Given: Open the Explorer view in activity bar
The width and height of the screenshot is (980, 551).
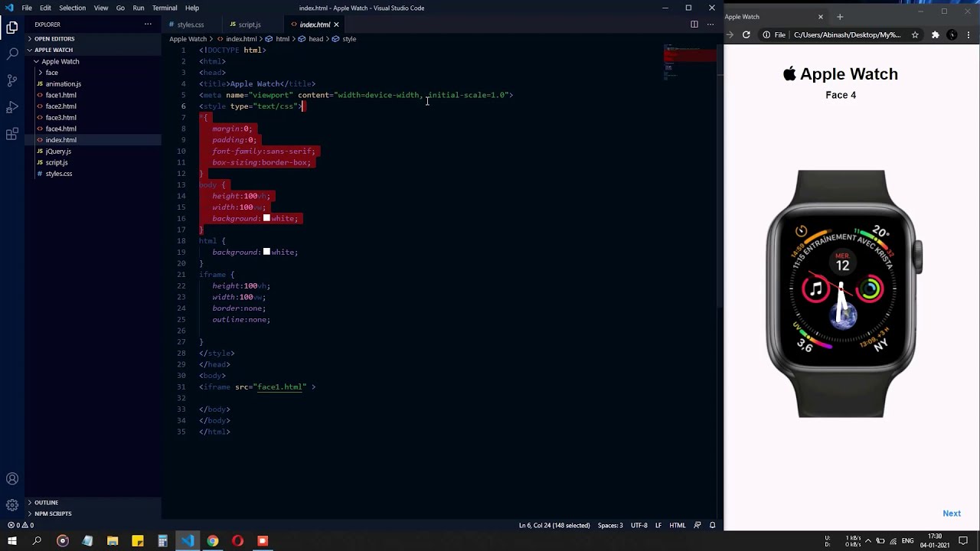Looking at the screenshot, I should [12, 28].
